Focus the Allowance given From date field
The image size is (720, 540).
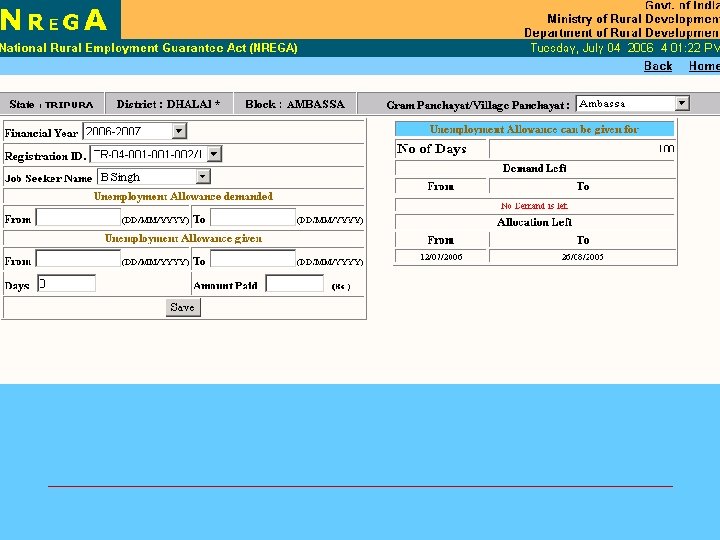[79, 259]
